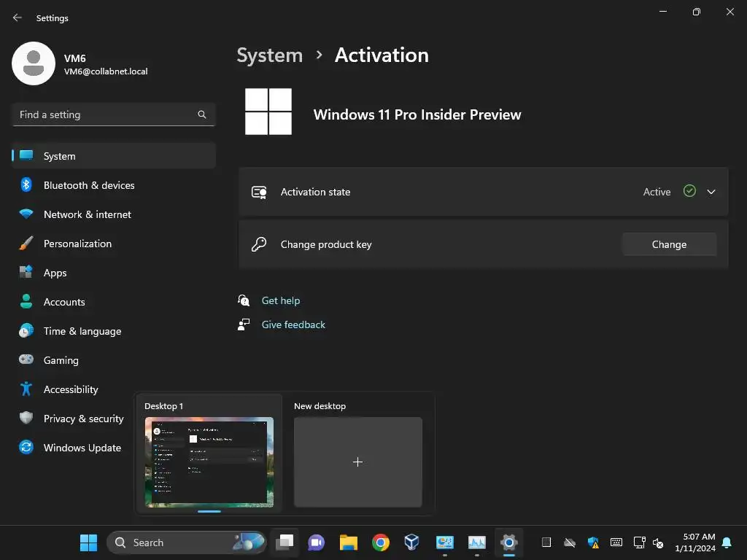
Task: Open the touch keyboard tray icon
Action: point(616,542)
